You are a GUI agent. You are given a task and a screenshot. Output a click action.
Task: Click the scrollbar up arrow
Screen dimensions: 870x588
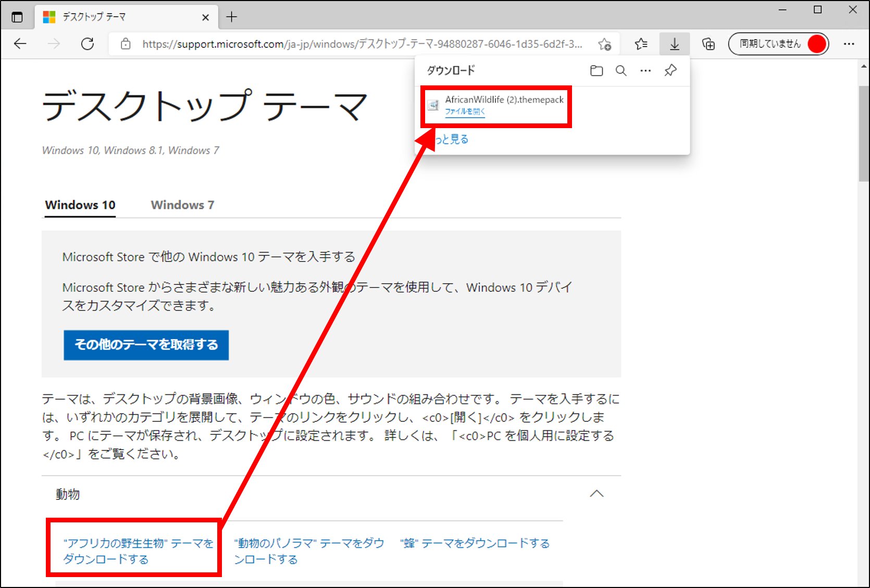coord(864,66)
